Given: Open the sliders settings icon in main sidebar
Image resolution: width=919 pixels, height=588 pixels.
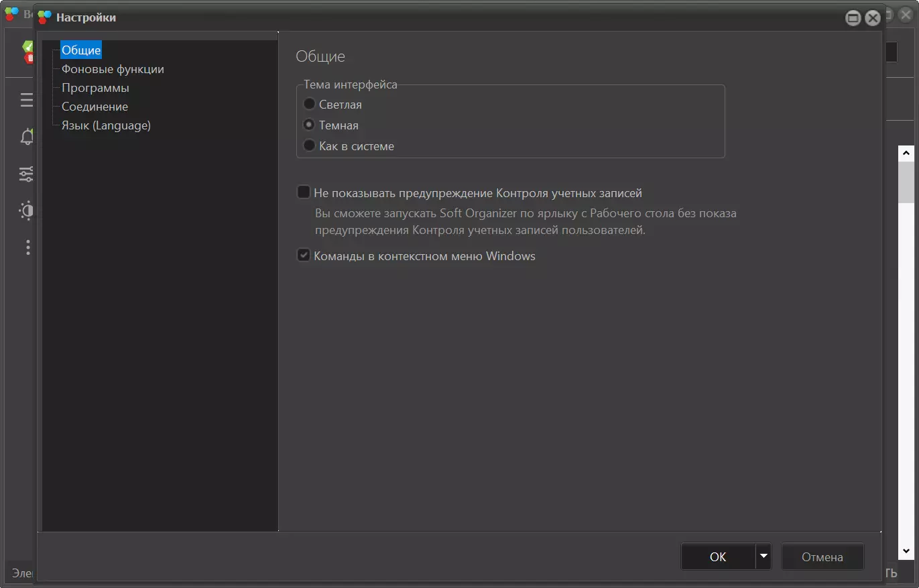Looking at the screenshot, I should (x=27, y=174).
